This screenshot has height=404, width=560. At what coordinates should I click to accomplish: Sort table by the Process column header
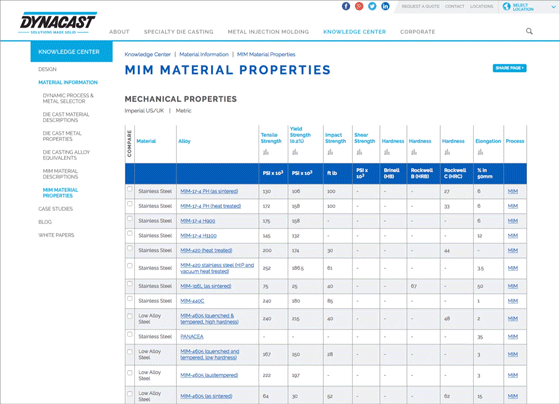pyautogui.click(x=515, y=141)
